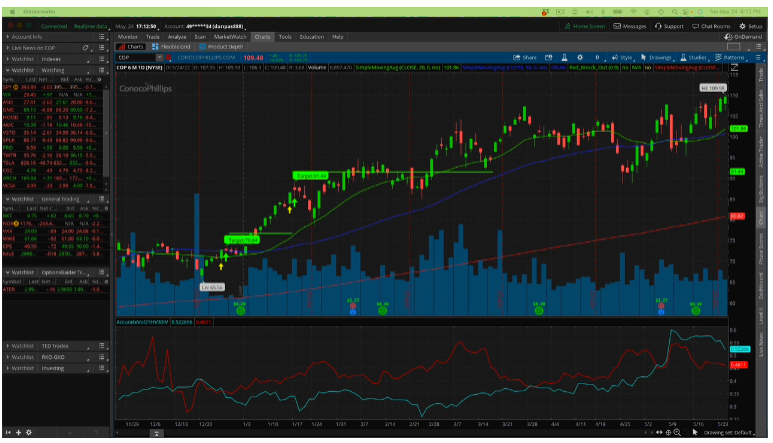Collapse the Watching watchlist
The image size is (773, 443).
[7, 70]
